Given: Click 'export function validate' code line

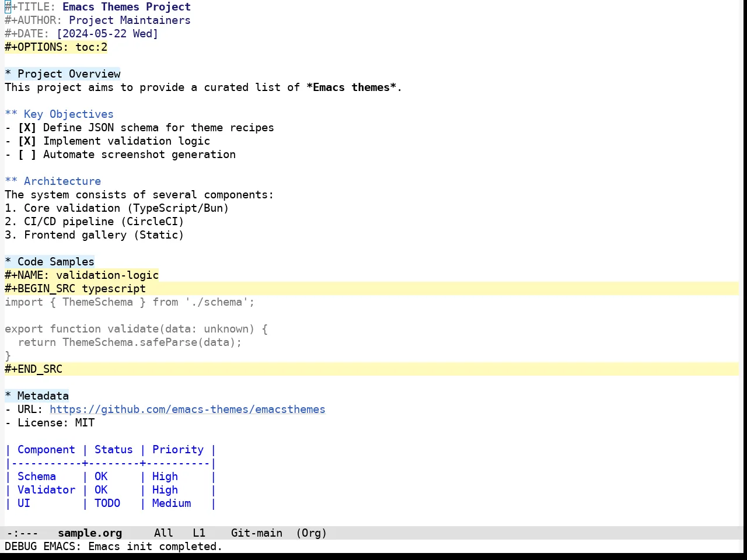Looking at the screenshot, I should coord(136,329).
